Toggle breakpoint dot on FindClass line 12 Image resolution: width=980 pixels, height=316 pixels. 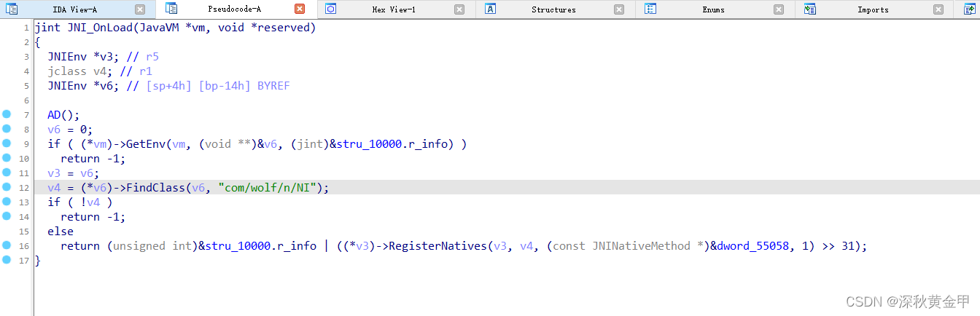click(x=7, y=187)
